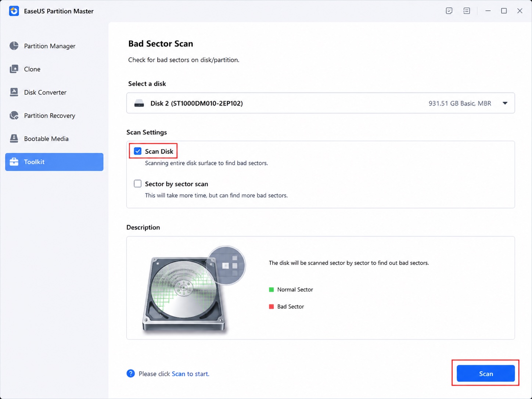
Task: Enable Sector by sector scan checkbox
Action: (138, 184)
